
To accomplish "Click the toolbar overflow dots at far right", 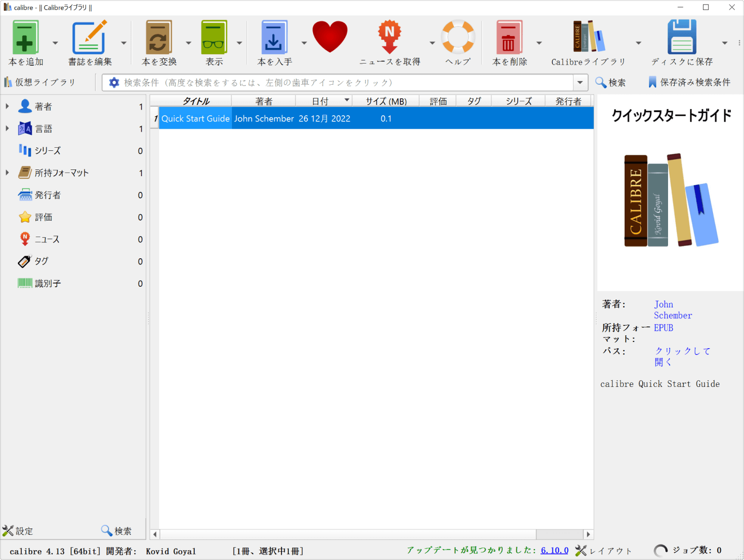I will click(x=739, y=43).
